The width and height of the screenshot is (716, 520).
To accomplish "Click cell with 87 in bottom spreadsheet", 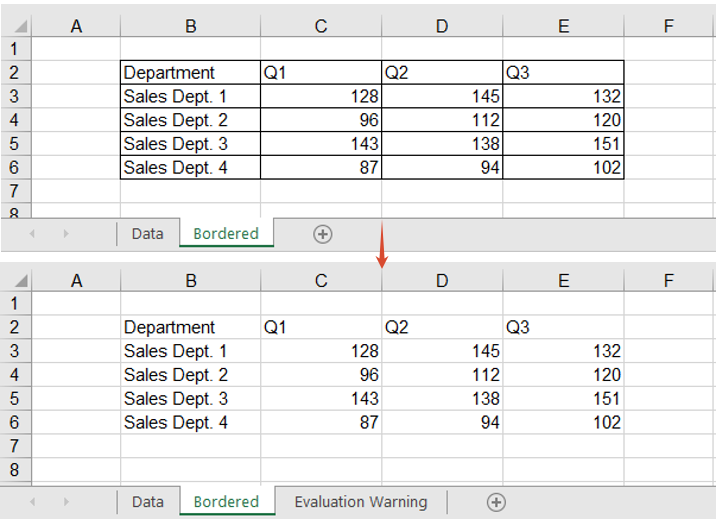I will (321, 422).
